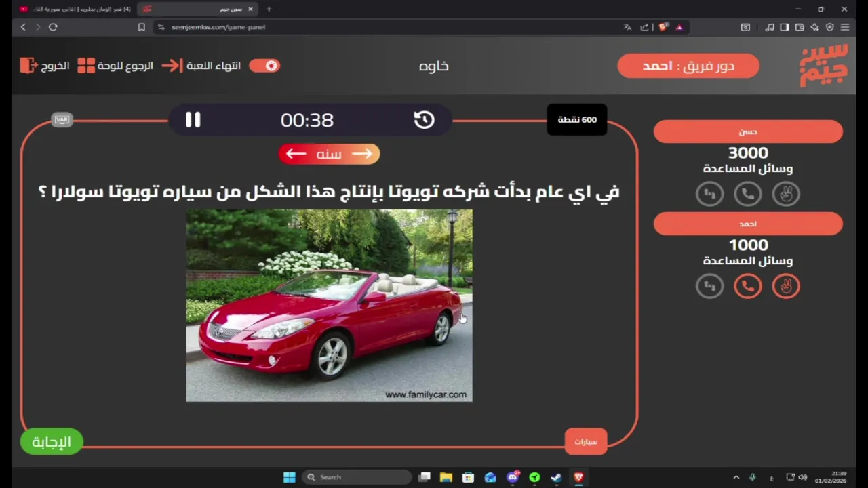868x488 pixels.
Task: Click the 600 نقطة points badge
Action: 577,120
